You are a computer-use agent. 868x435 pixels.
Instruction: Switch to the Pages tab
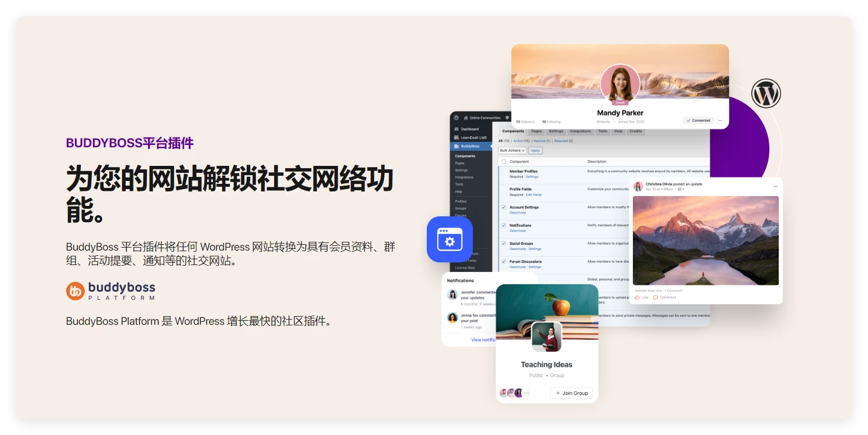pos(536,131)
